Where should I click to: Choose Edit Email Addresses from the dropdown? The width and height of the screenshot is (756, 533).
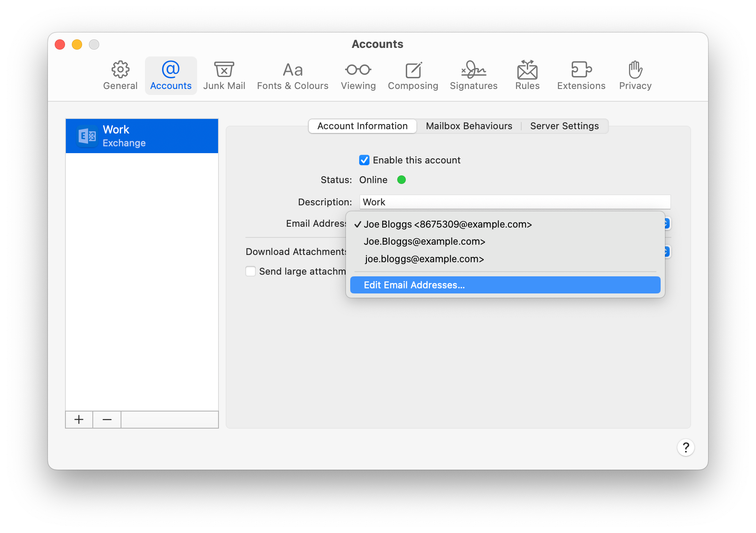(414, 285)
